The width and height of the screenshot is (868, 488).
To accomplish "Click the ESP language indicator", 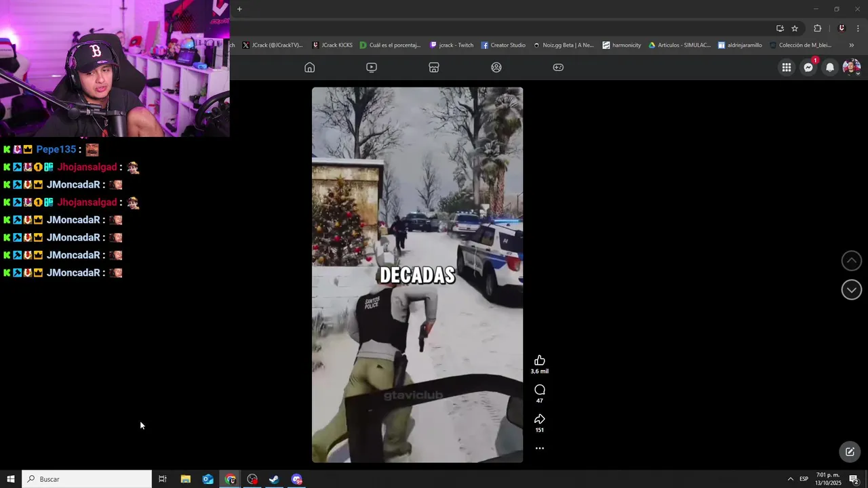I will pos(804,479).
